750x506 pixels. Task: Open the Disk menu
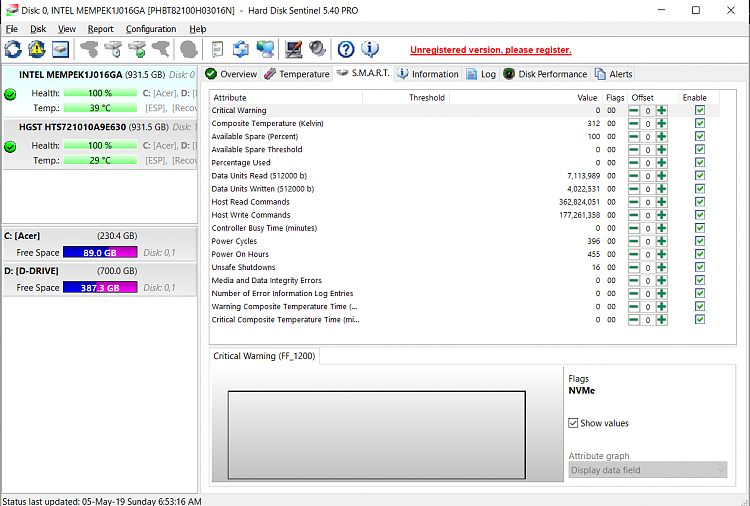[x=38, y=29]
